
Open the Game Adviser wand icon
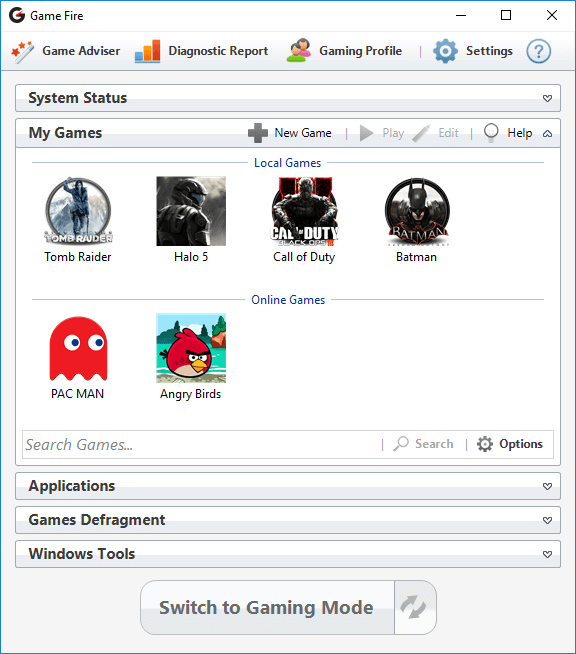23,51
